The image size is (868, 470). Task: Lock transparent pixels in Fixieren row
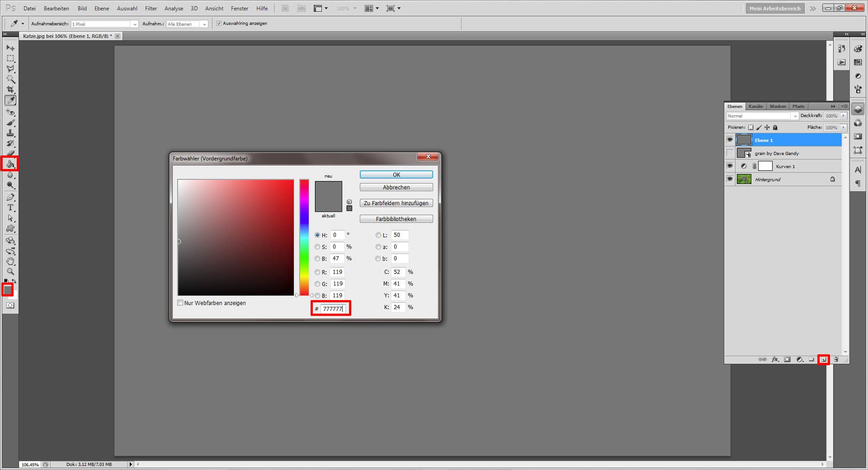[750, 127]
